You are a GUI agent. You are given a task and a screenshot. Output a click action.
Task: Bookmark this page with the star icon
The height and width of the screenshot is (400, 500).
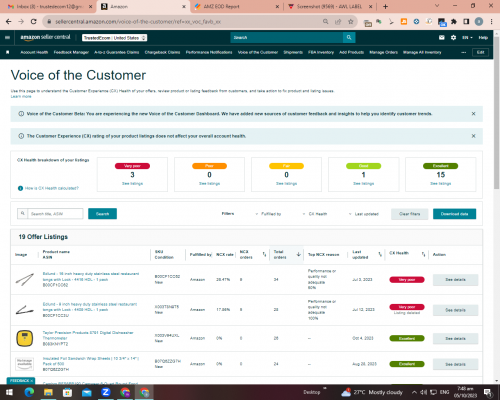click(350, 22)
